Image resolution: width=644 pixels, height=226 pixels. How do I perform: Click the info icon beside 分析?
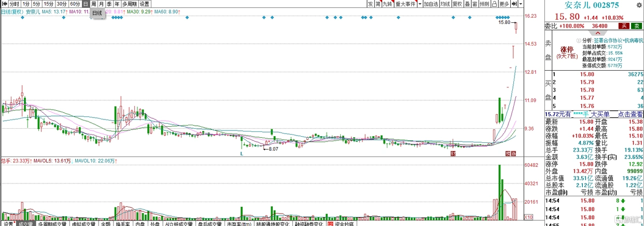pyautogui.click(x=578, y=40)
